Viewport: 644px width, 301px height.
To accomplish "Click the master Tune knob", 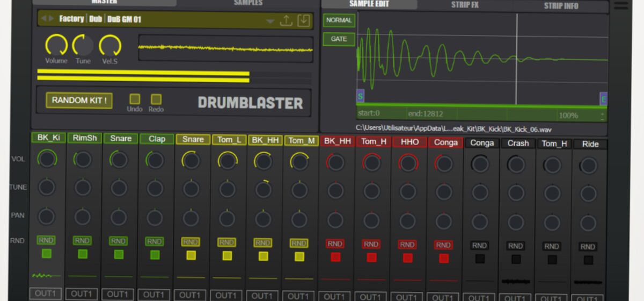I will [x=83, y=45].
